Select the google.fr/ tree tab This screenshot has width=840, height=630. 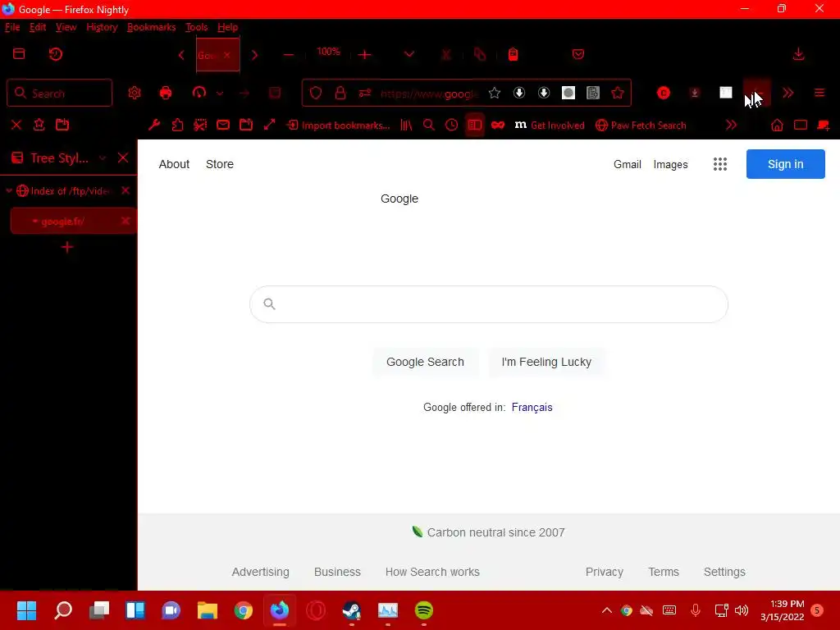point(73,221)
